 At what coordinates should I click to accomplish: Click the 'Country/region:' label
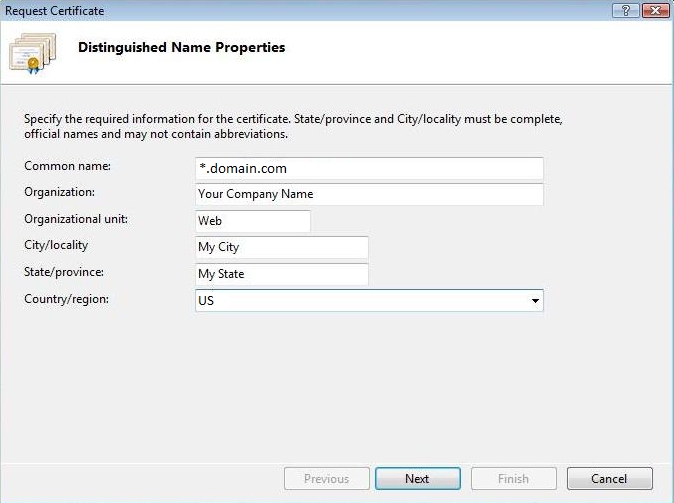[x=66, y=298]
